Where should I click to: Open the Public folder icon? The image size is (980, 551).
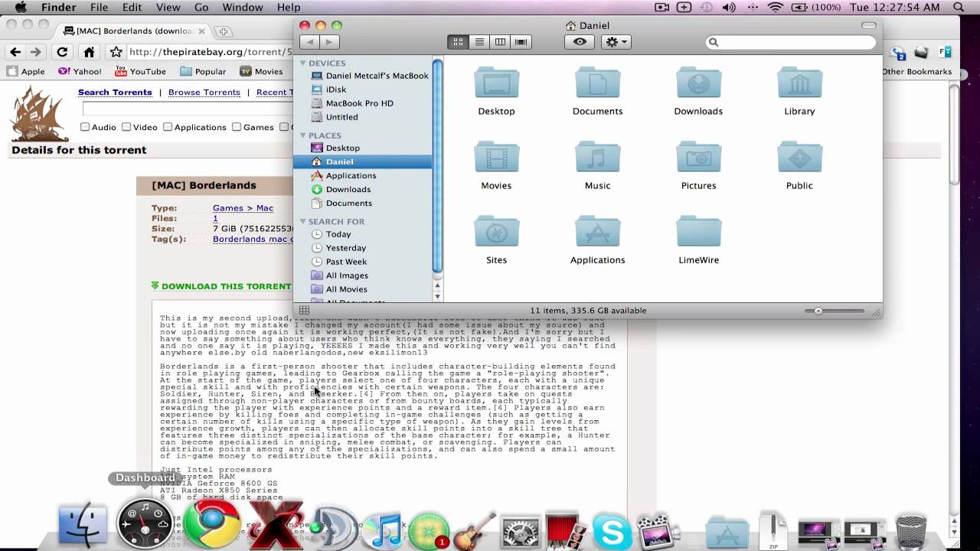[799, 157]
